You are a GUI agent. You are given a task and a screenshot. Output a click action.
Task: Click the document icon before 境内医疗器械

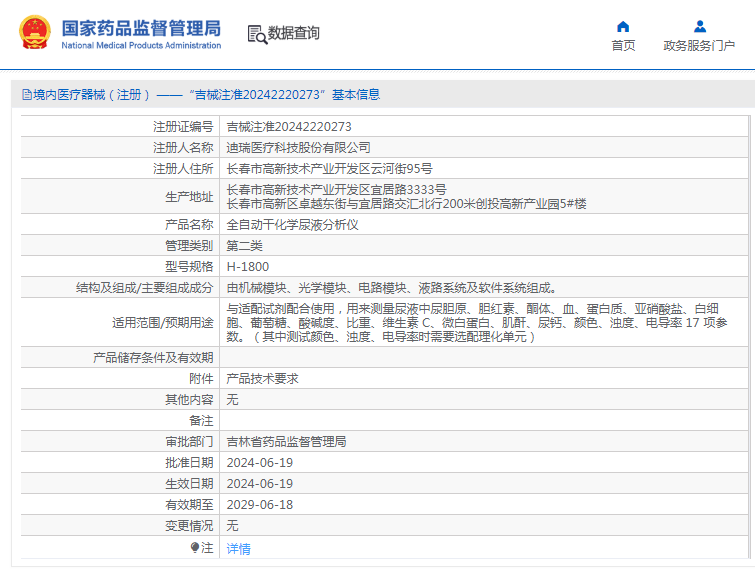[26, 95]
